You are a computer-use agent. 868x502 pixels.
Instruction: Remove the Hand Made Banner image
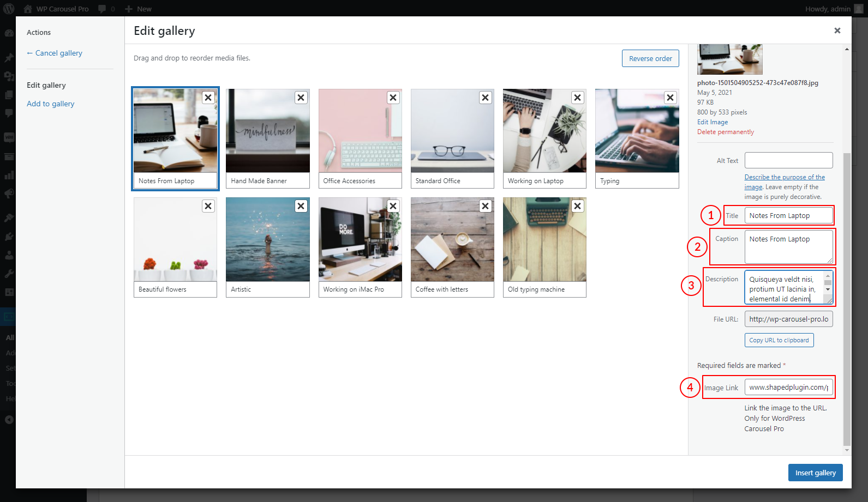301,98
